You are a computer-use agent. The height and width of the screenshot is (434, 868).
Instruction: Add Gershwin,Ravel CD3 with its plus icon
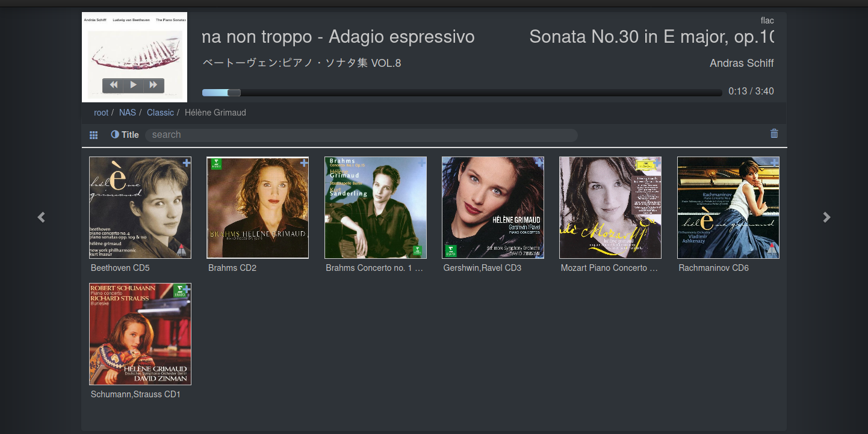pos(539,163)
